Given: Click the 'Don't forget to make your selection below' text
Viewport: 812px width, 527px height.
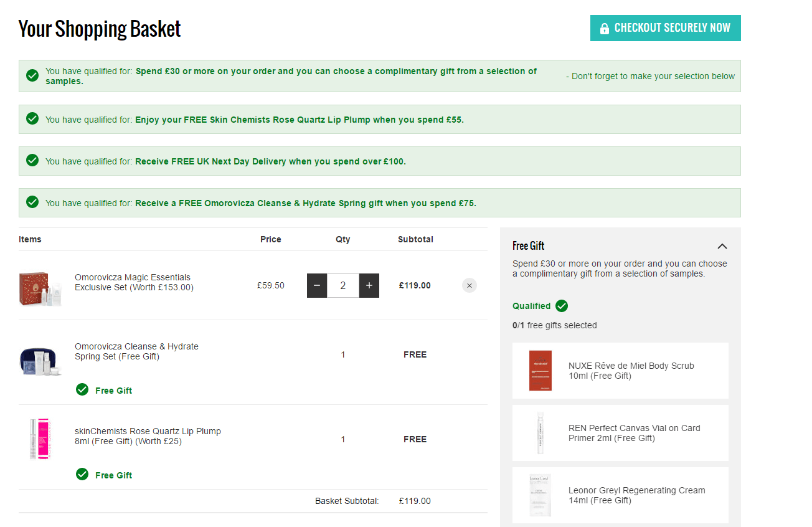Looking at the screenshot, I should coord(650,76).
